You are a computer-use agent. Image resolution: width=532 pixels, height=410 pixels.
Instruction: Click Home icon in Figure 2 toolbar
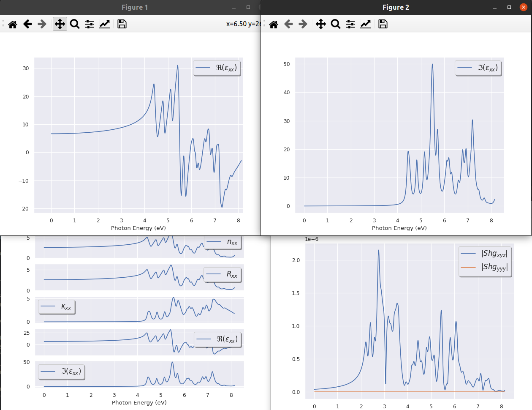click(x=274, y=24)
